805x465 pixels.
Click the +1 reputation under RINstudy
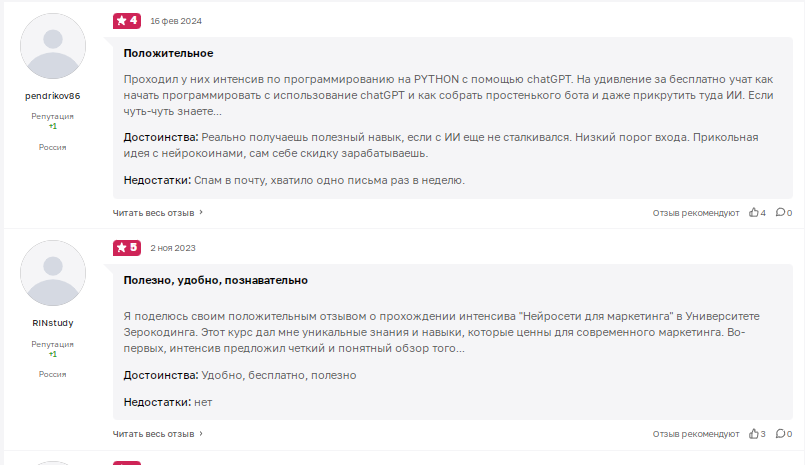pos(53,354)
